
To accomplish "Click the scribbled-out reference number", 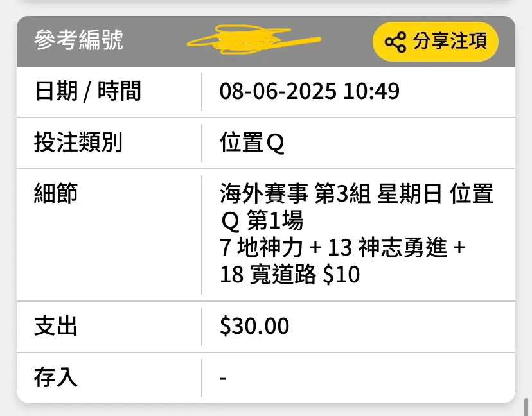I will tap(253, 40).
